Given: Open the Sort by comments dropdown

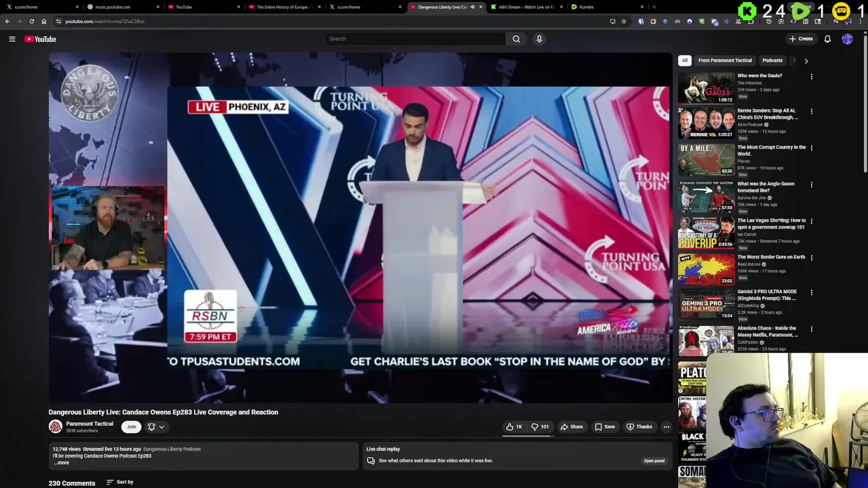Looking at the screenshot, I should click(120, 482).
